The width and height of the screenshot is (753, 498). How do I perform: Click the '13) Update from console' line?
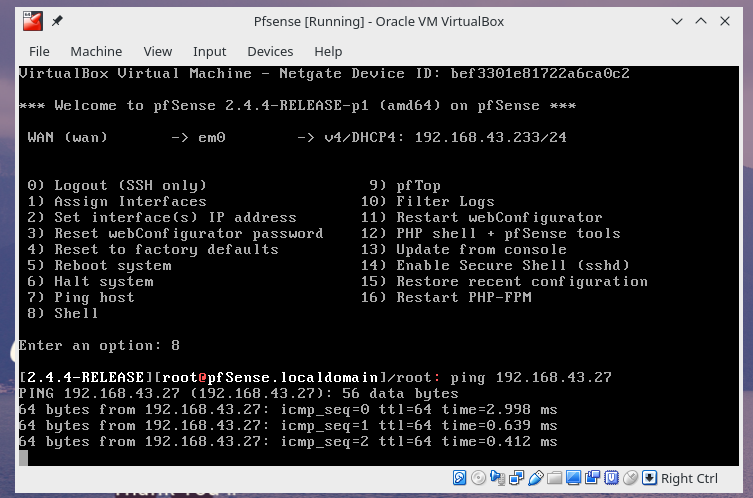pos(463,249)
